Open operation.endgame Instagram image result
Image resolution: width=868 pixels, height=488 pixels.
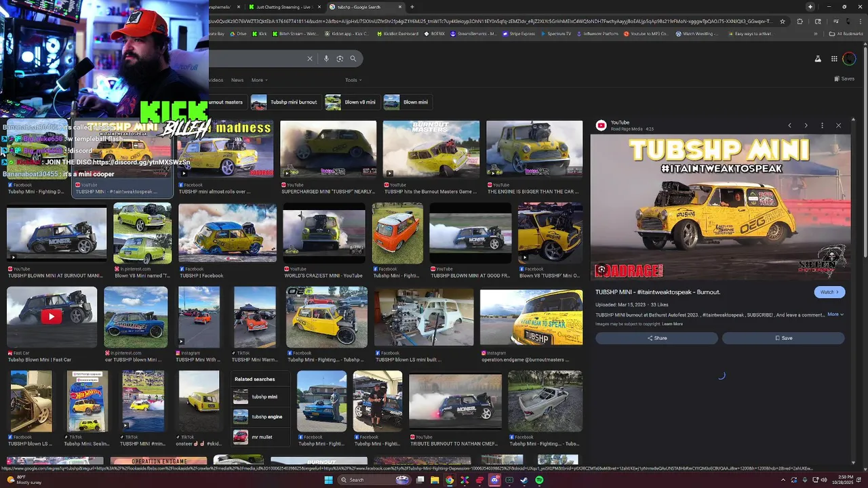tap(531, 317)
